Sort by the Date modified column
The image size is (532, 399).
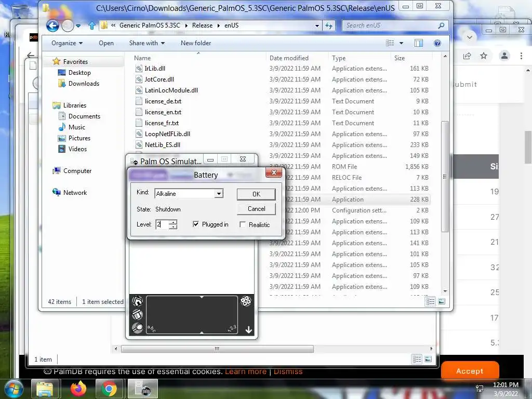coord(297,58)
